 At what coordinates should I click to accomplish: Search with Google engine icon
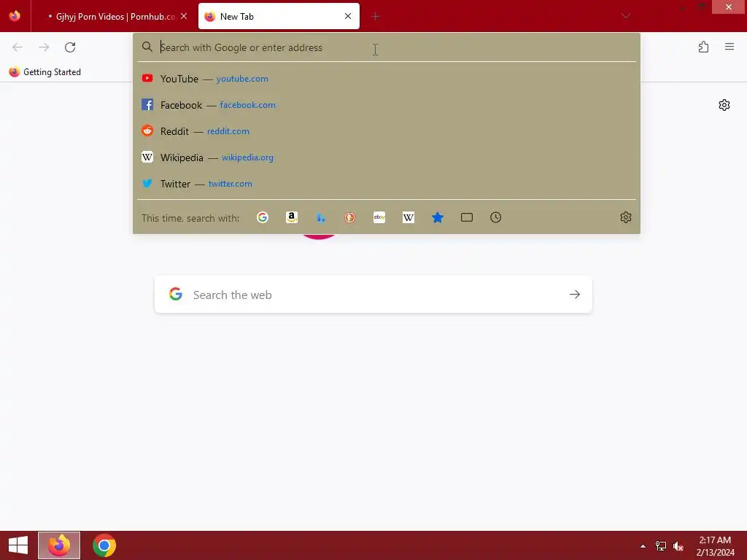tap(263, 217)
